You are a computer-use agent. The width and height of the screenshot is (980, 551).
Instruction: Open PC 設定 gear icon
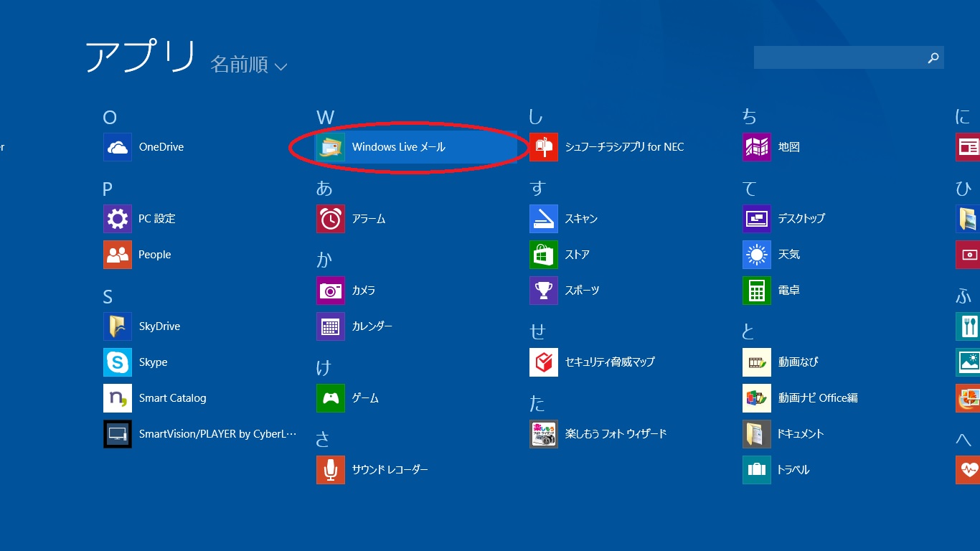(118, 219)
